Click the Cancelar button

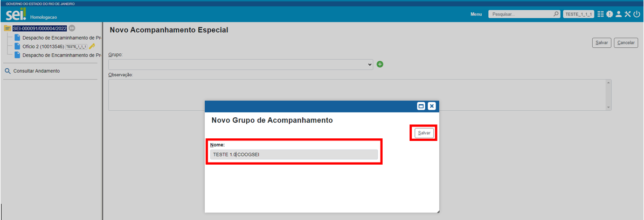tap(626, 43)
